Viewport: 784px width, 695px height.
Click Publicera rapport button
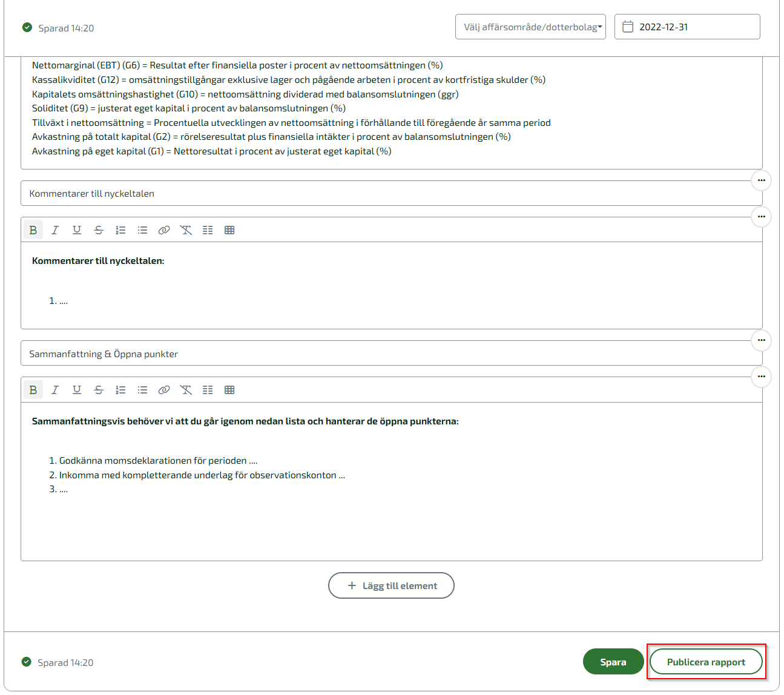(706, 662)
